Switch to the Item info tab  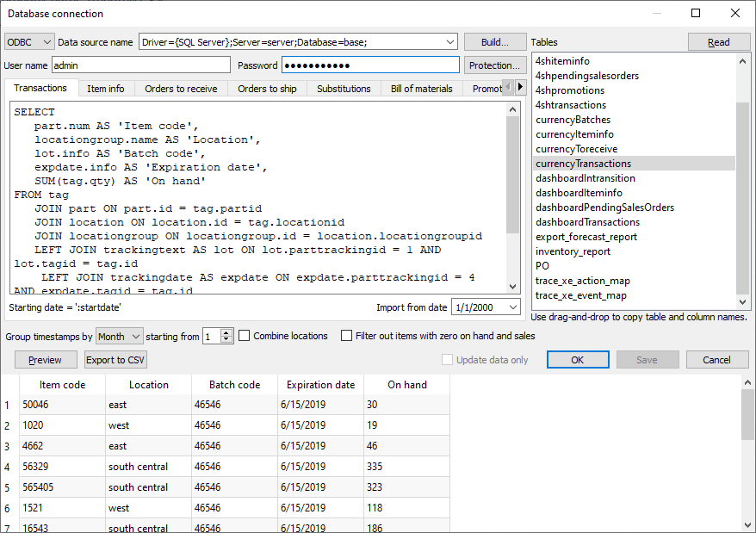[x=105, y=89]
